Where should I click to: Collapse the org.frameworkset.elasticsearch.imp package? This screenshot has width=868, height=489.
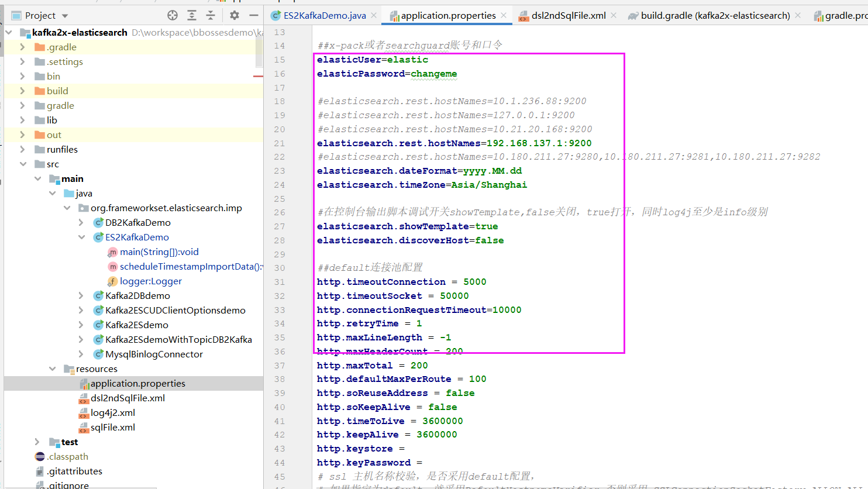67,208
